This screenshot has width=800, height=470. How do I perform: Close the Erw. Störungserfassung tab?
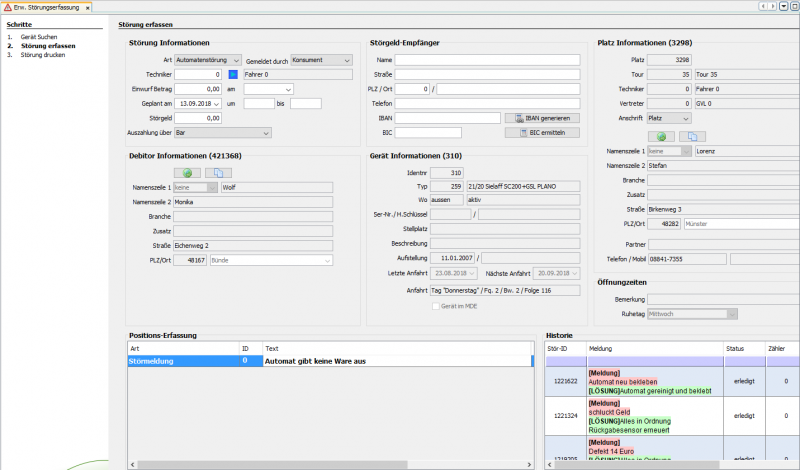pos(87,7)
